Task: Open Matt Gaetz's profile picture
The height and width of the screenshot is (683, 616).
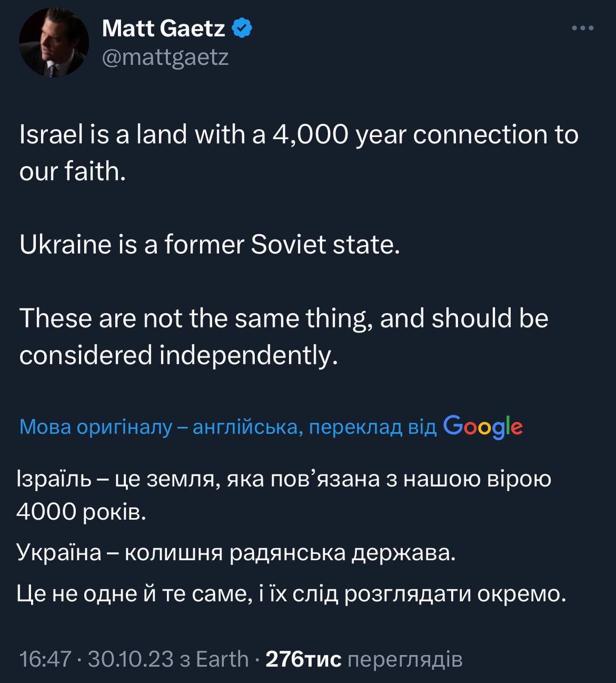Action: click(53, 43)
